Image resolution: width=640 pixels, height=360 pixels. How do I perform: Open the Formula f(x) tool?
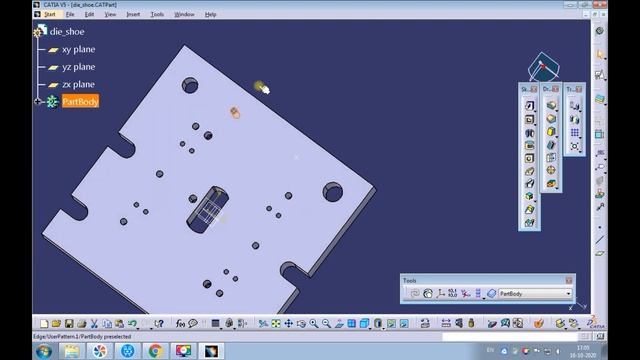[180, 324]
